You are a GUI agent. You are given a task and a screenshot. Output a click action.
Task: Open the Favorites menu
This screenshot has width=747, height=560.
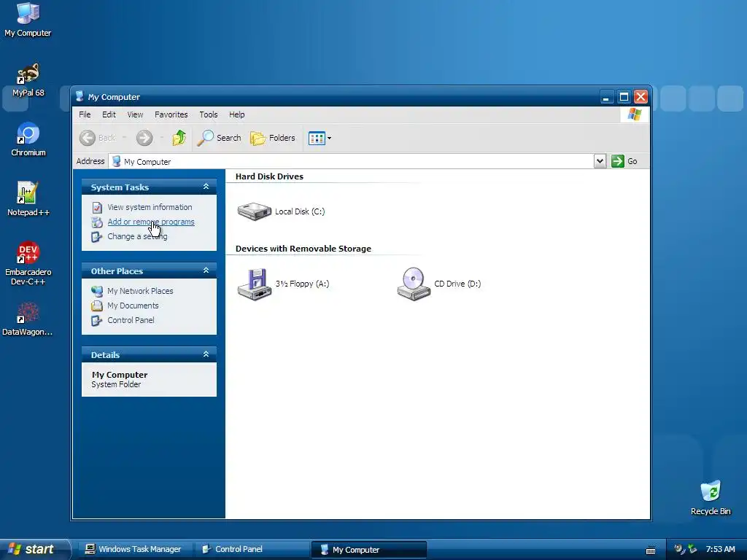click(x=171, y=114)
